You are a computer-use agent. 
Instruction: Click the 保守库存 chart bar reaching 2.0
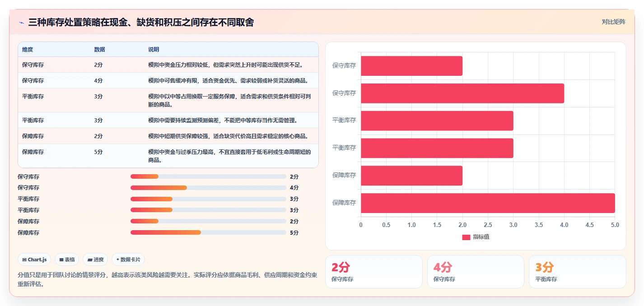(x=411, y=66)
